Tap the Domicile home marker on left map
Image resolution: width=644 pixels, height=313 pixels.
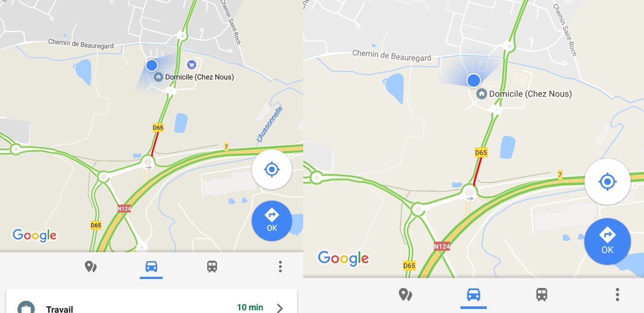pyautogui.click(x=158, y=77)
